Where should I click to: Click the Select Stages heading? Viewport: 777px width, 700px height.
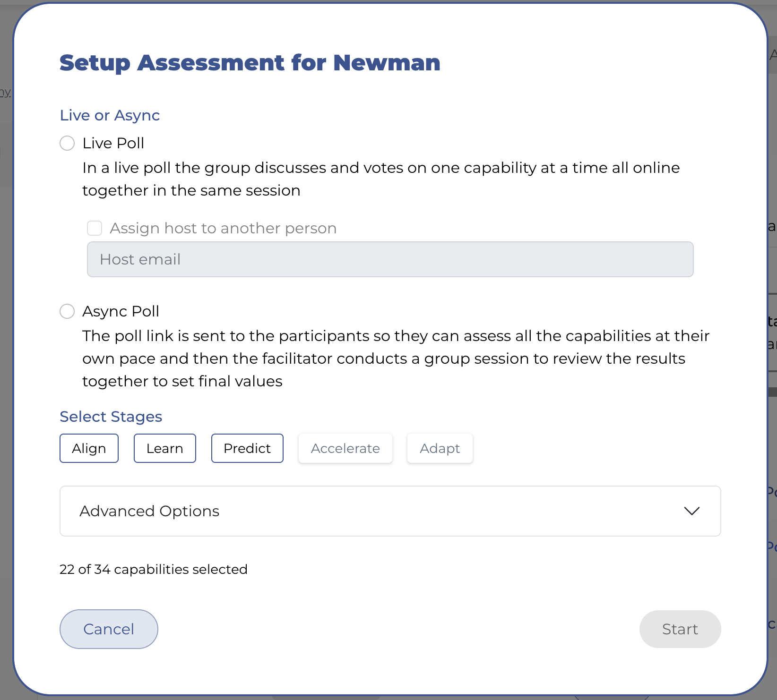coord(111,417)
